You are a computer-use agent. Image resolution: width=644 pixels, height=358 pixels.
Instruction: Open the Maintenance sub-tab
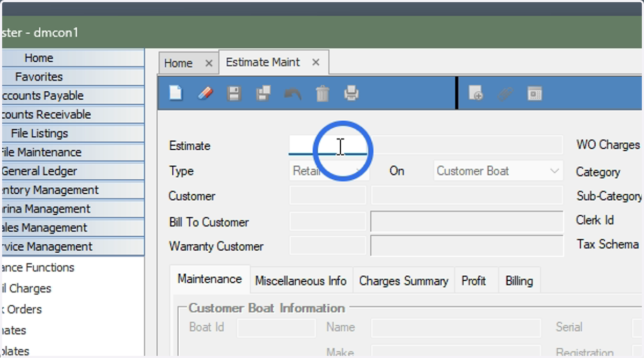tap(210, 279)
